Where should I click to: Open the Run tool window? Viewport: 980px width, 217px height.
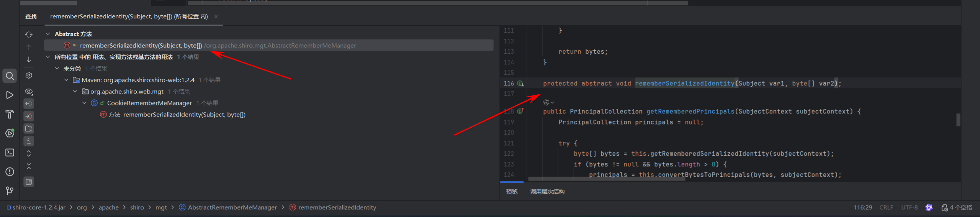pyautogui.click(x=10, y=95)
